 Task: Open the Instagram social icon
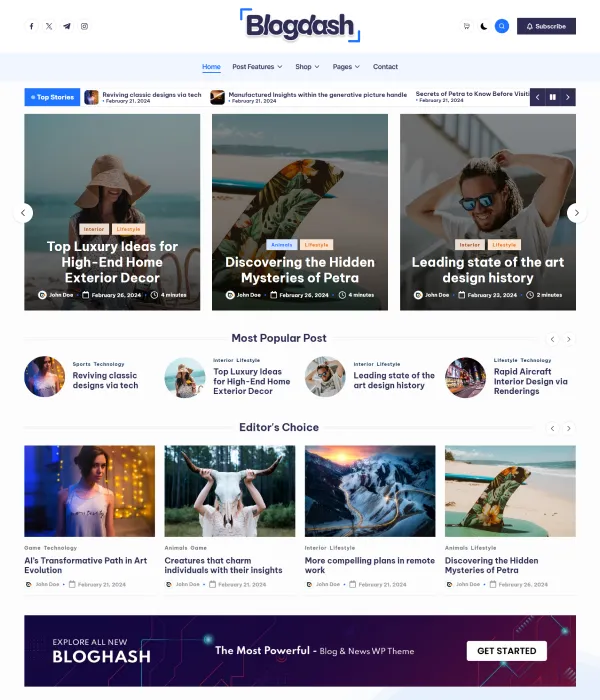(84, 26)
